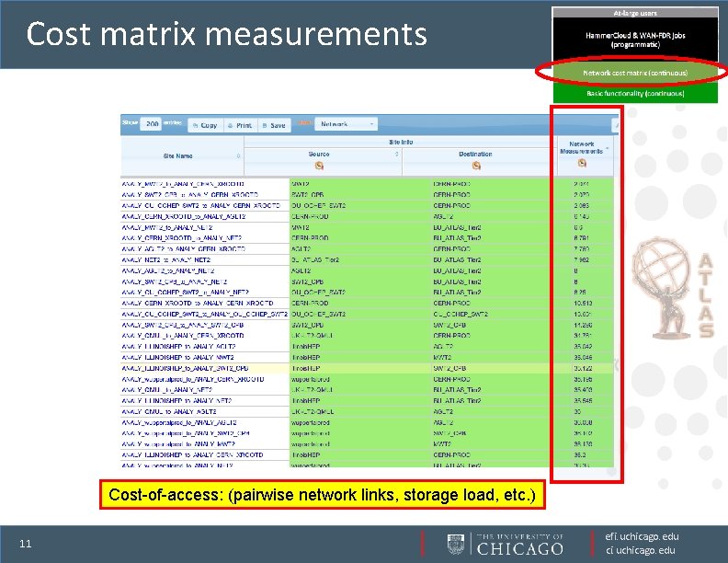728x563 pixels.
Task: Open the Network view dropdown
Action: coord(347,124)
